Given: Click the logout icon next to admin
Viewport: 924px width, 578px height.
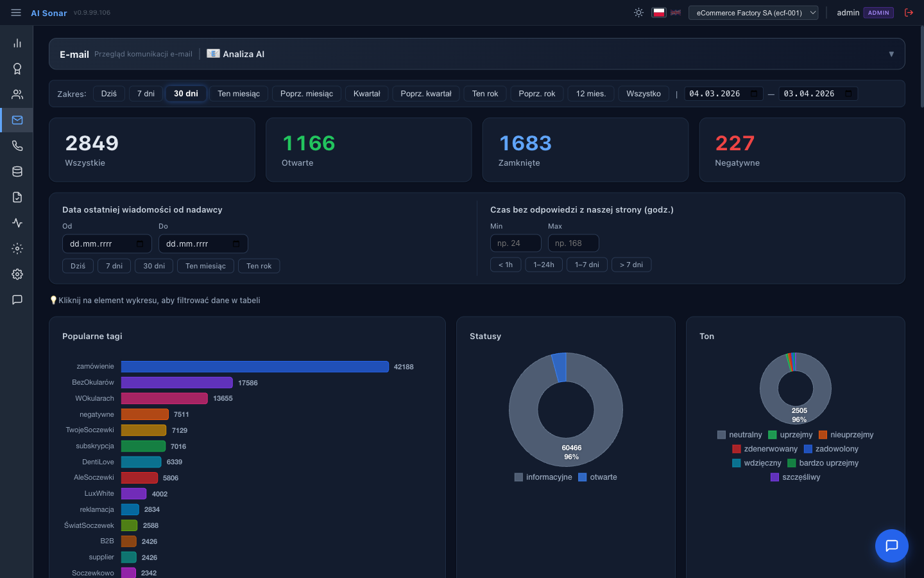Looking at the screenshot, I should 909,13.
